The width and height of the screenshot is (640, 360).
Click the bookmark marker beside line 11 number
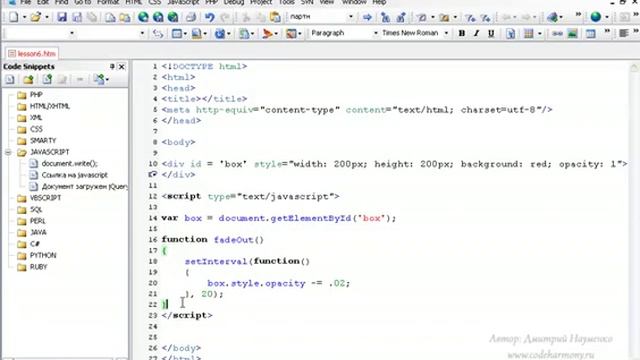pyautogui.click(x=153, y=174)
